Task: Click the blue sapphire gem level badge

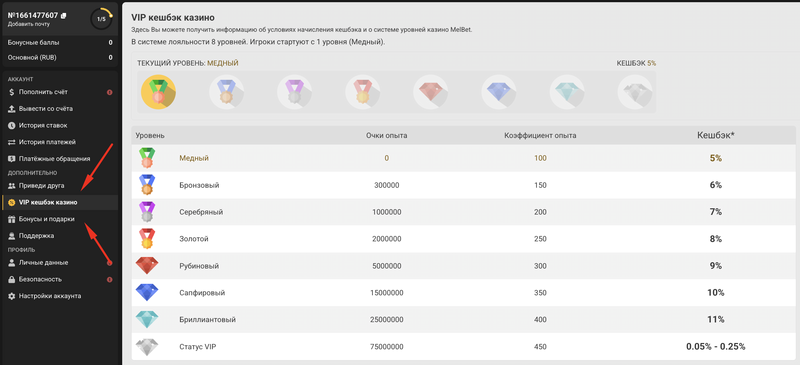Action: [499, 92]
